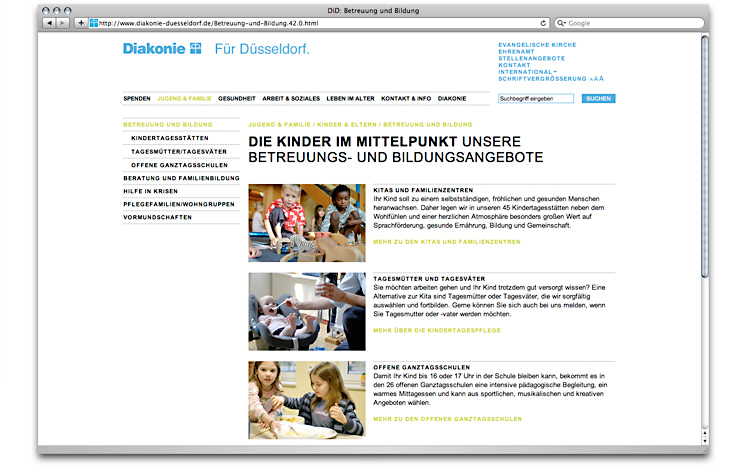Open the Diakonie menu item
The height and width of the screenshot is (469, 750).
[x=452, y=98]
